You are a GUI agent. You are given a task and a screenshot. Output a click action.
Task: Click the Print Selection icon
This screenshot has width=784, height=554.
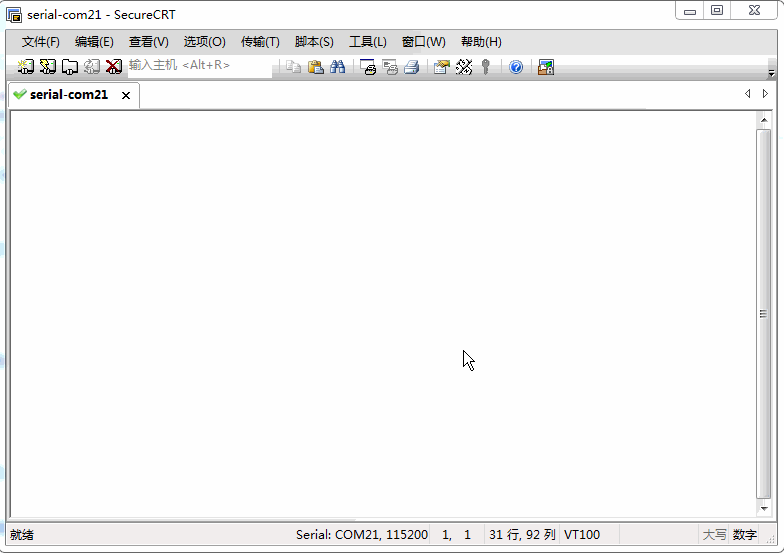click(390, 66)
